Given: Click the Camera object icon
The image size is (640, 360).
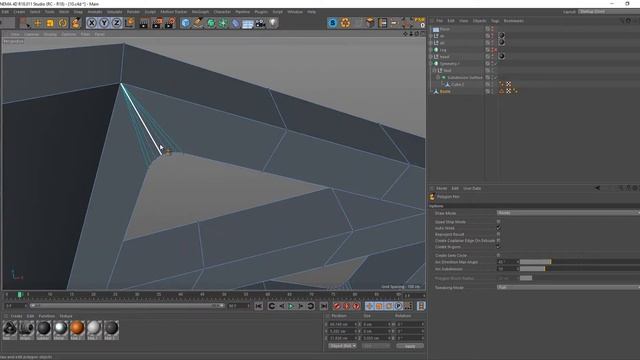Looking at the screenshot, I should 260,23.
